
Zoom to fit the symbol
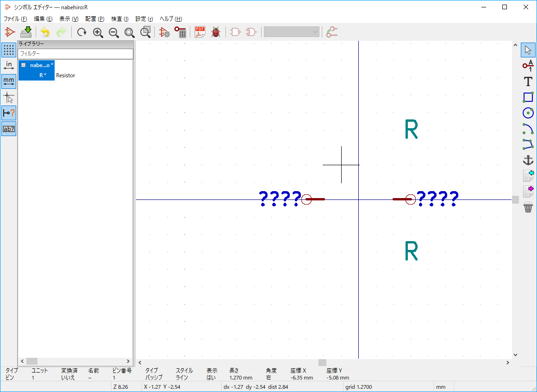130,32
